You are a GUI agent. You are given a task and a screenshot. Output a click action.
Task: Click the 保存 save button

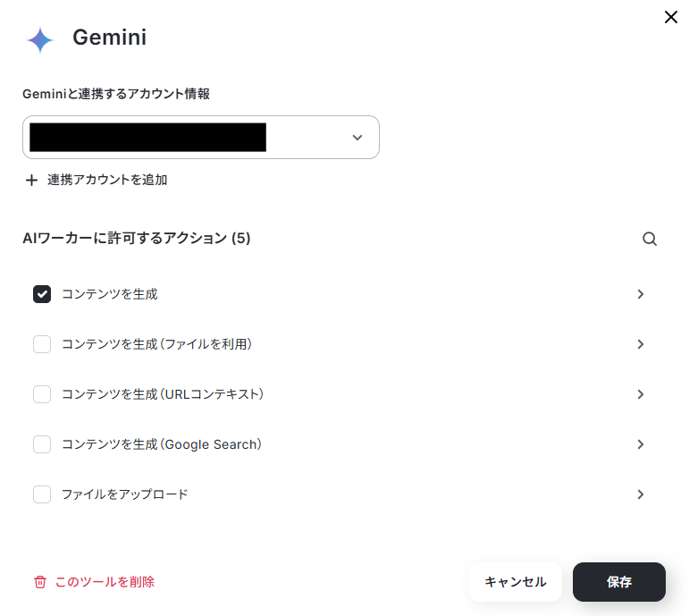coord(618,582)
